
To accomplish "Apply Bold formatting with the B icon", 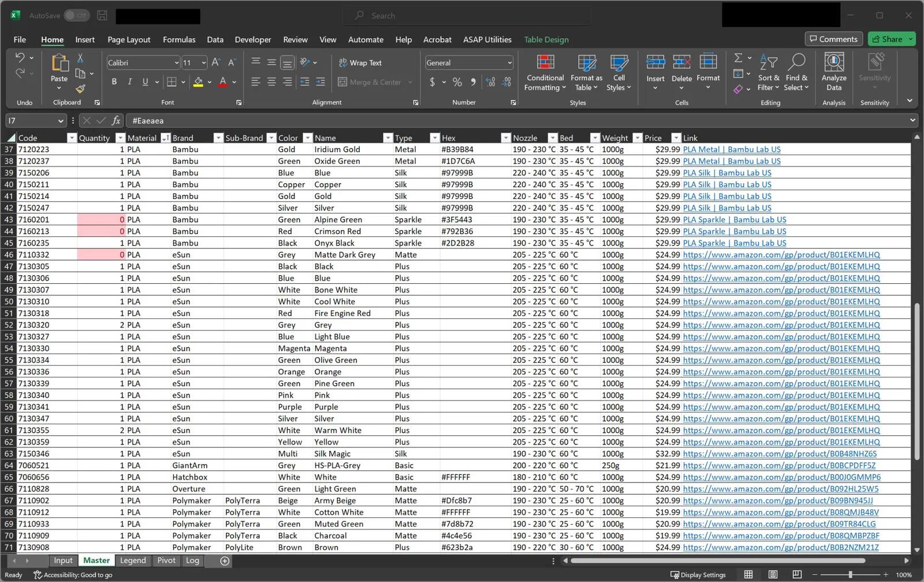I will [114, 82].
